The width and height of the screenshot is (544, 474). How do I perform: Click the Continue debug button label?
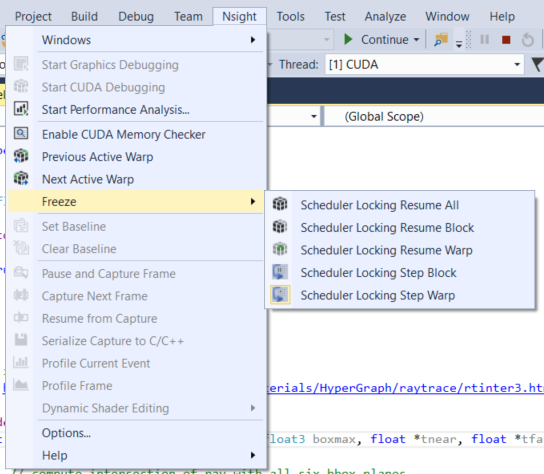point(384,40)
